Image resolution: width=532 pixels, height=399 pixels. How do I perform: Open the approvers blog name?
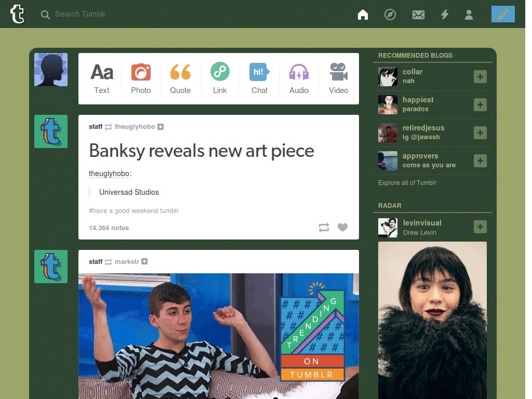420,156
